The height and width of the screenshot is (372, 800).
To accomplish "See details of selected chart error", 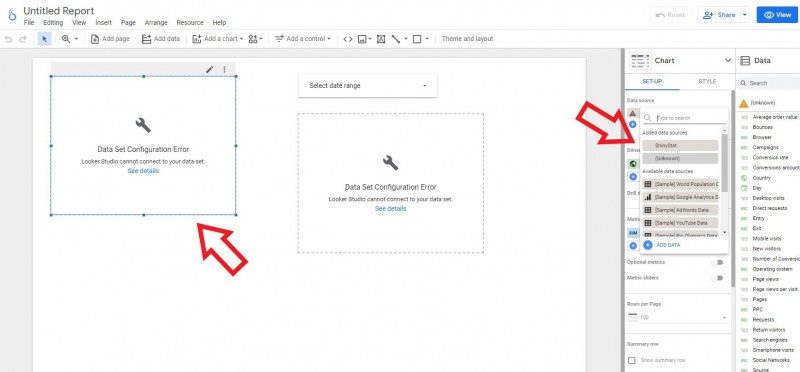I will pos(143,171).
